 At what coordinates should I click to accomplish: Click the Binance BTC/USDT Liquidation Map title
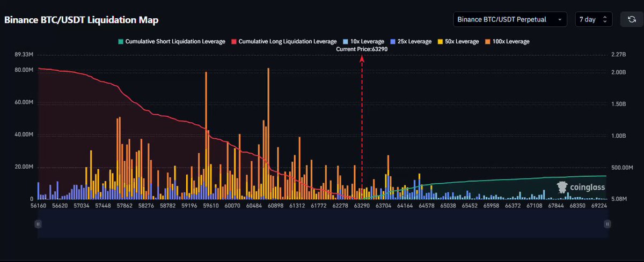82,20
